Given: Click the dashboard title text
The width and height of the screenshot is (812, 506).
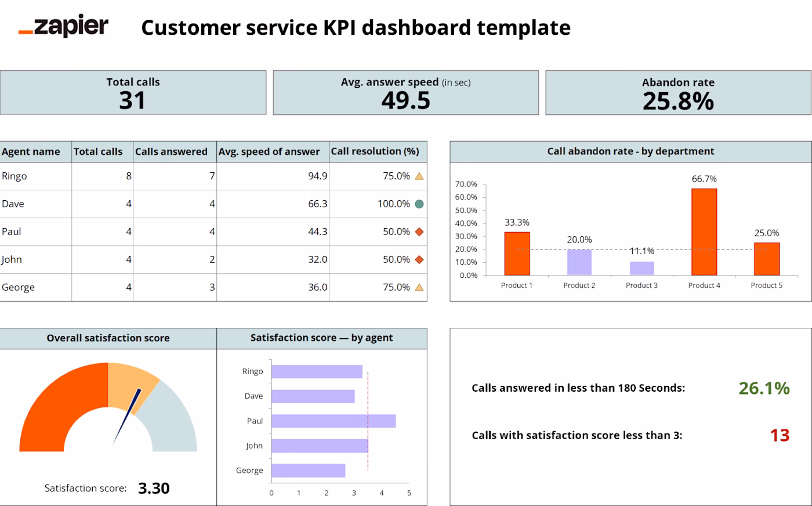Looking at the screenshot, I should tap(356, 28).
